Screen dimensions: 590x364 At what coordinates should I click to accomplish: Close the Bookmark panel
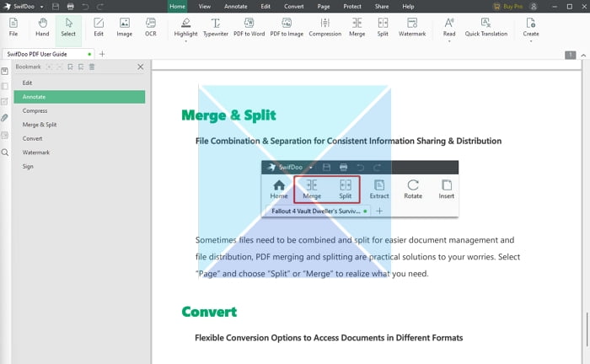point(141,67)
